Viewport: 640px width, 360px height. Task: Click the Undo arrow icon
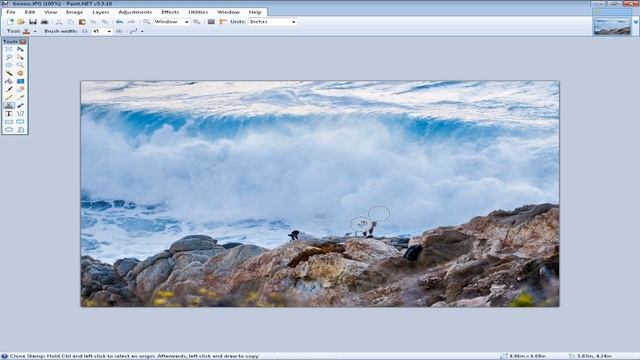(119, 22)
